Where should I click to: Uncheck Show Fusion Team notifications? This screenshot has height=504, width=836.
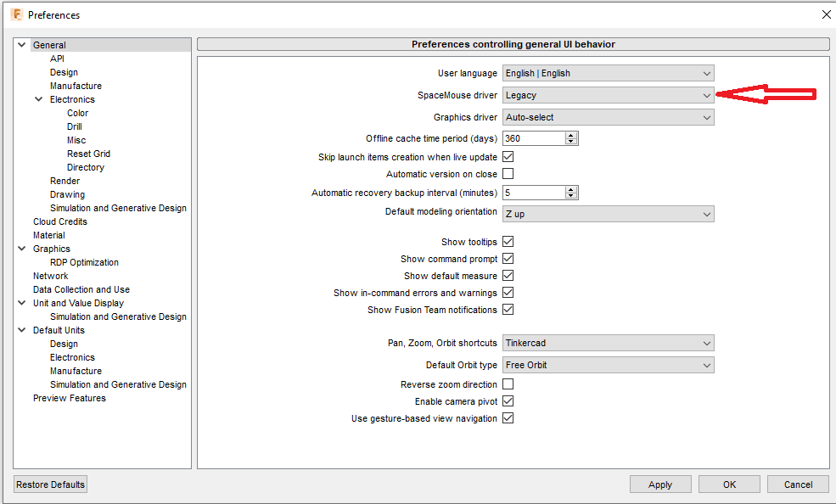508,310
